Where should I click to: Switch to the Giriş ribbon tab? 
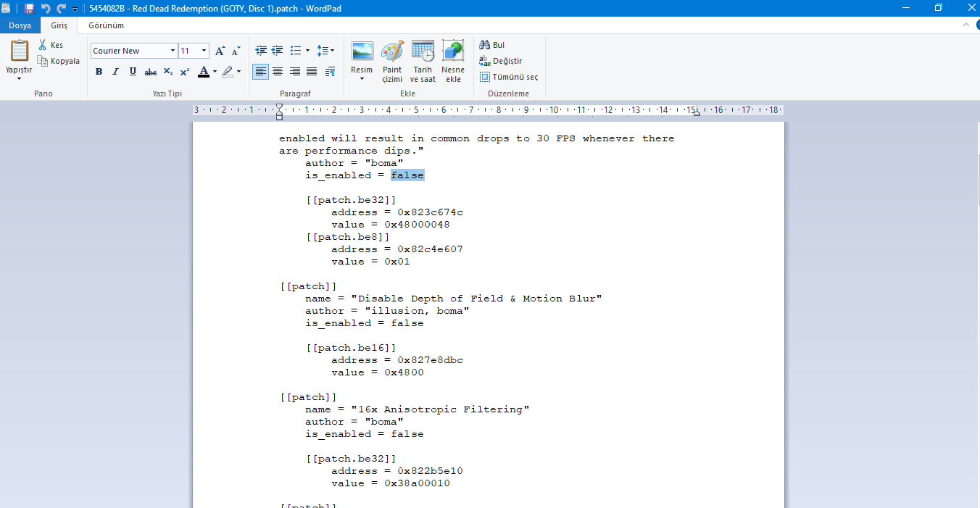pos(59,25)
